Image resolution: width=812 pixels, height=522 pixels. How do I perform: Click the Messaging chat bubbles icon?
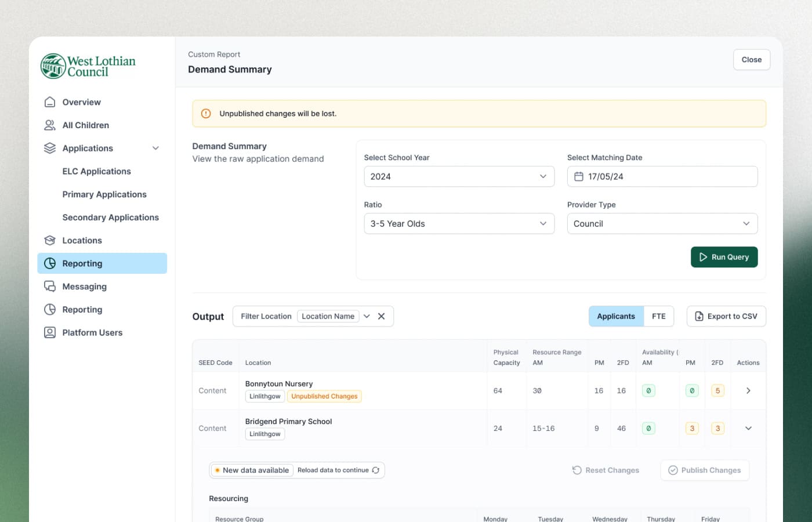[x=50, y=287]
